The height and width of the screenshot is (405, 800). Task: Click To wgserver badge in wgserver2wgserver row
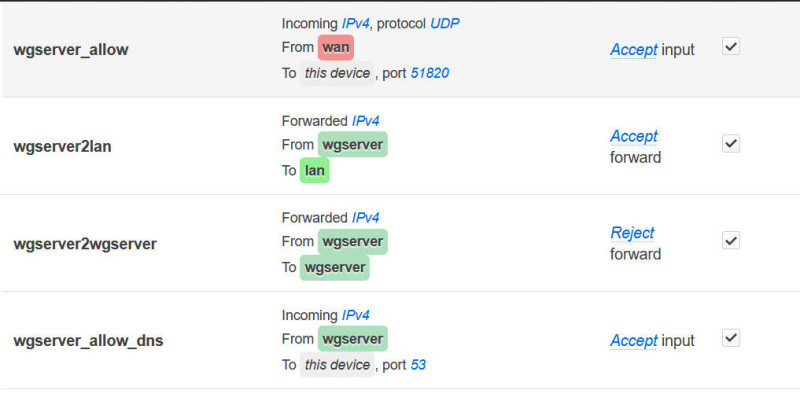334,268
